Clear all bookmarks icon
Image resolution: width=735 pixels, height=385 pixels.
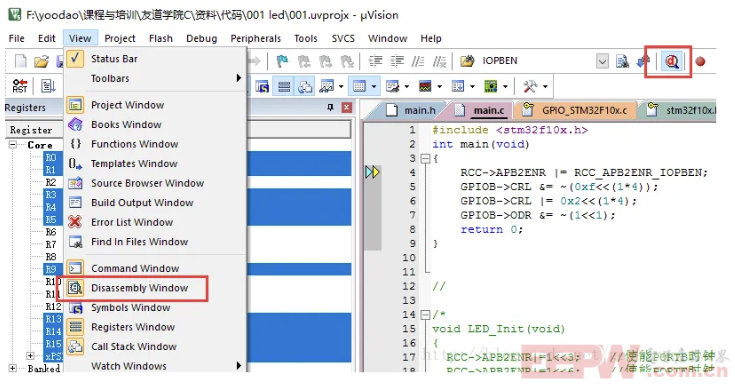[x=346, y=61]
